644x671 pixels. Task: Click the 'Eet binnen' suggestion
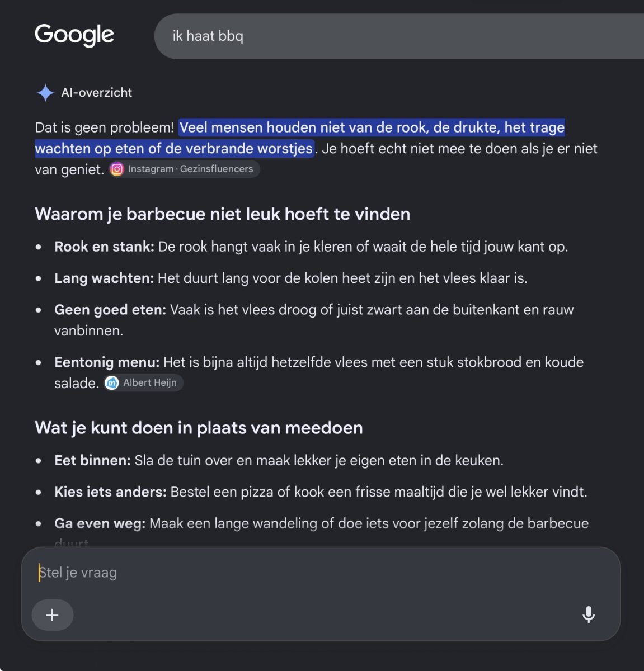click(279, 461)
